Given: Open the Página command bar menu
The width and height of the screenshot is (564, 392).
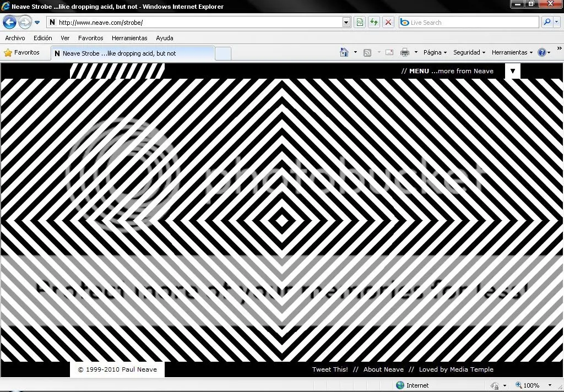Looking at the screenshot, I should coord(435,52).
